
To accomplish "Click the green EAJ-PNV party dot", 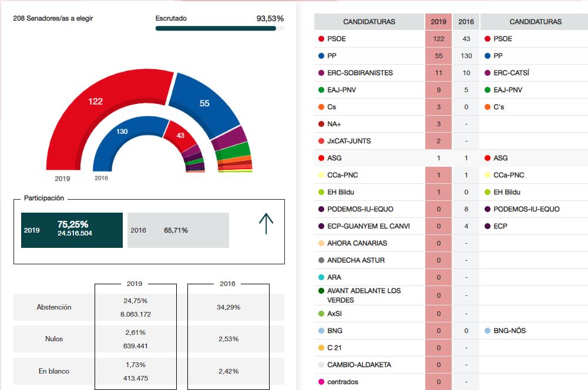I will (x=321, y=90).
